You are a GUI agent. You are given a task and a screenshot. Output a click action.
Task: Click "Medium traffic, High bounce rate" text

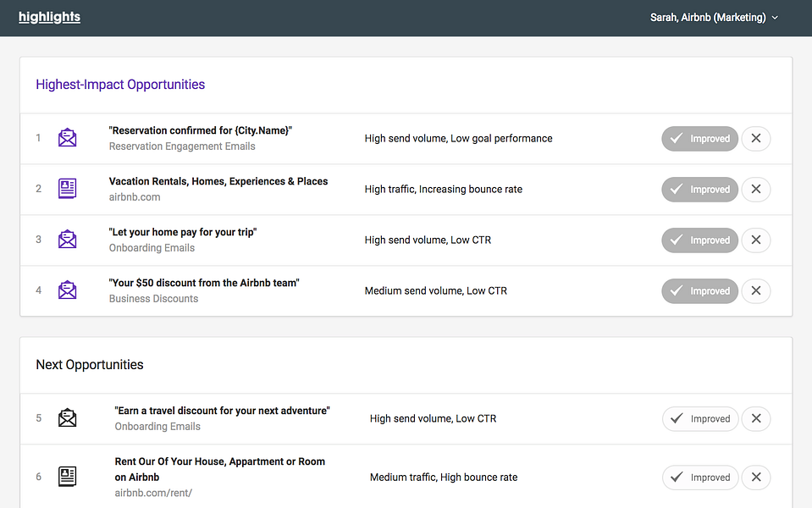pos(444,477)
